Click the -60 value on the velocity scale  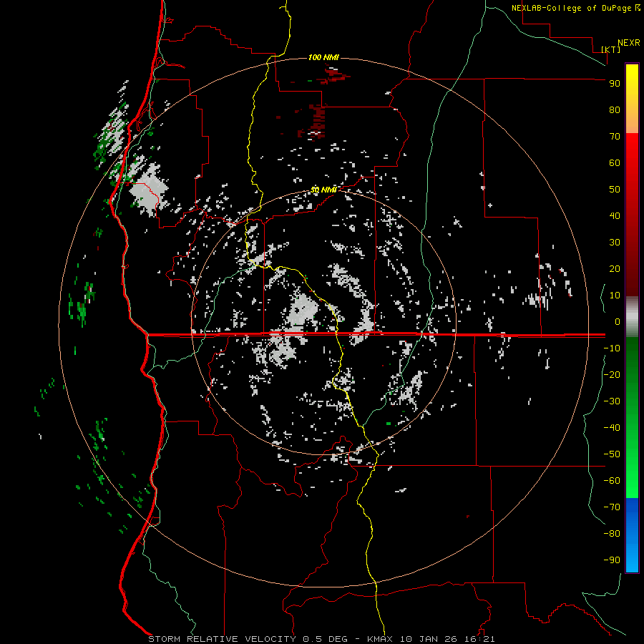pyautogui.click(x=612, y=481)
